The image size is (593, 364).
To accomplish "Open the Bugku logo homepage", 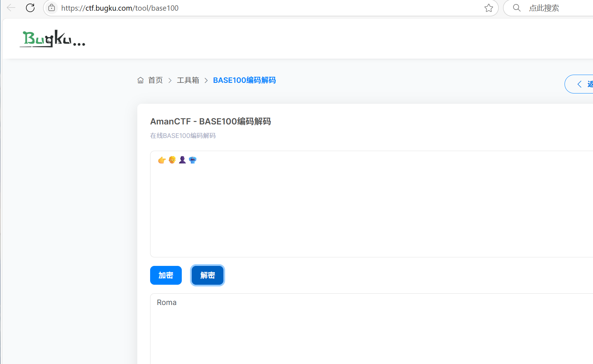I will pyautogui.click(x=53, y=38).
